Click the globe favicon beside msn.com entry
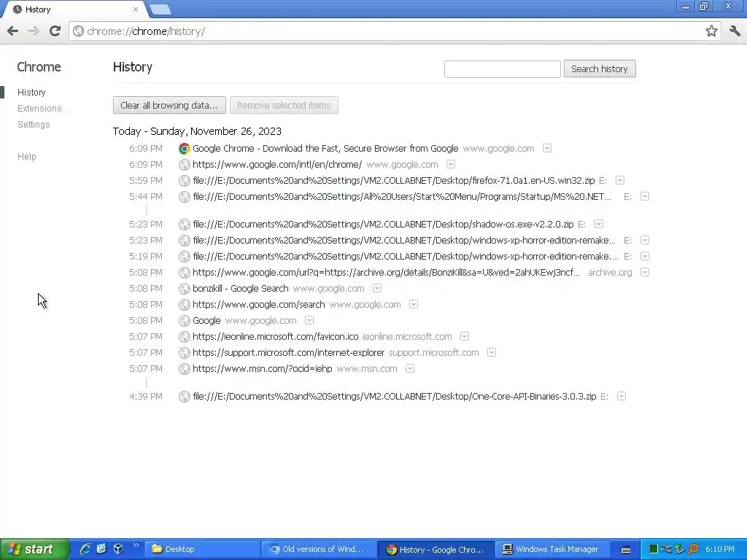 click(185, 368)
